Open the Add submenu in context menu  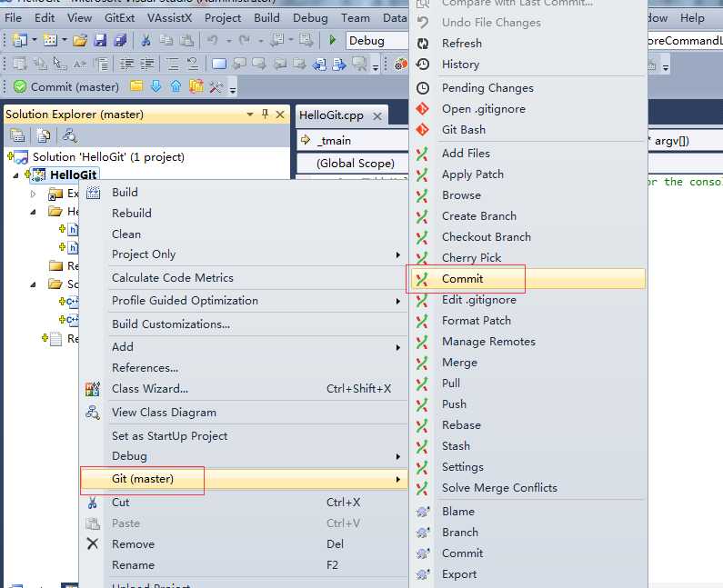(x=245, y=347)
